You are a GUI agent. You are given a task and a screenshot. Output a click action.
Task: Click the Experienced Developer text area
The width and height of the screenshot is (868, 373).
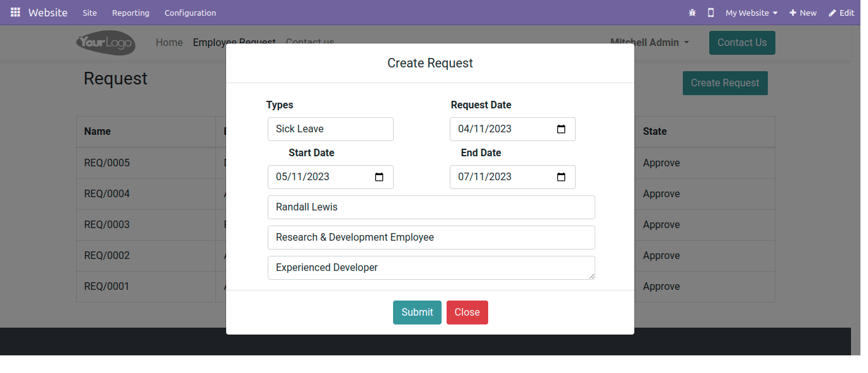pyautogui.click(x=431, y=268)
